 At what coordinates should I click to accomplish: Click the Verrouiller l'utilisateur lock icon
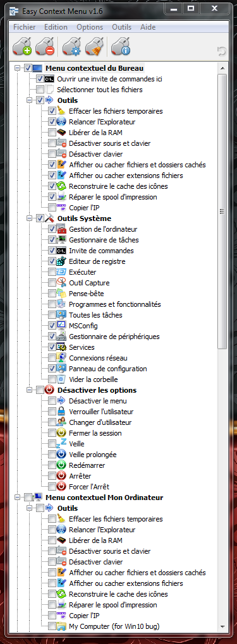61,412
